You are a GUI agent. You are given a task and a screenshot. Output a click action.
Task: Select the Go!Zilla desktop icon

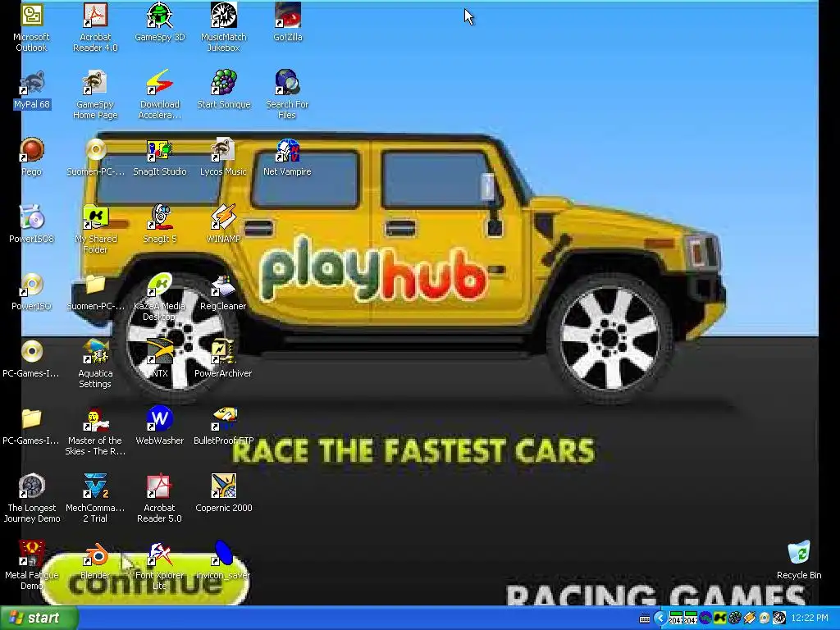pos(288,22)
